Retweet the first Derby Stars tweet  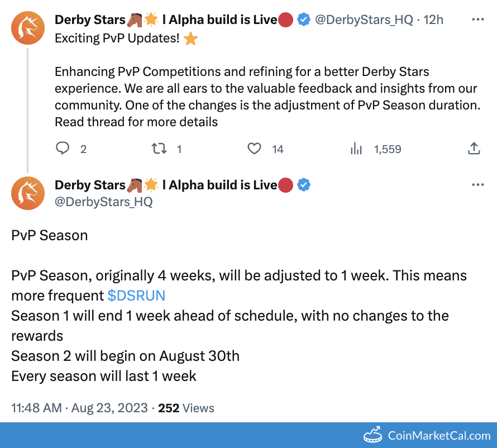coord(159,149)
